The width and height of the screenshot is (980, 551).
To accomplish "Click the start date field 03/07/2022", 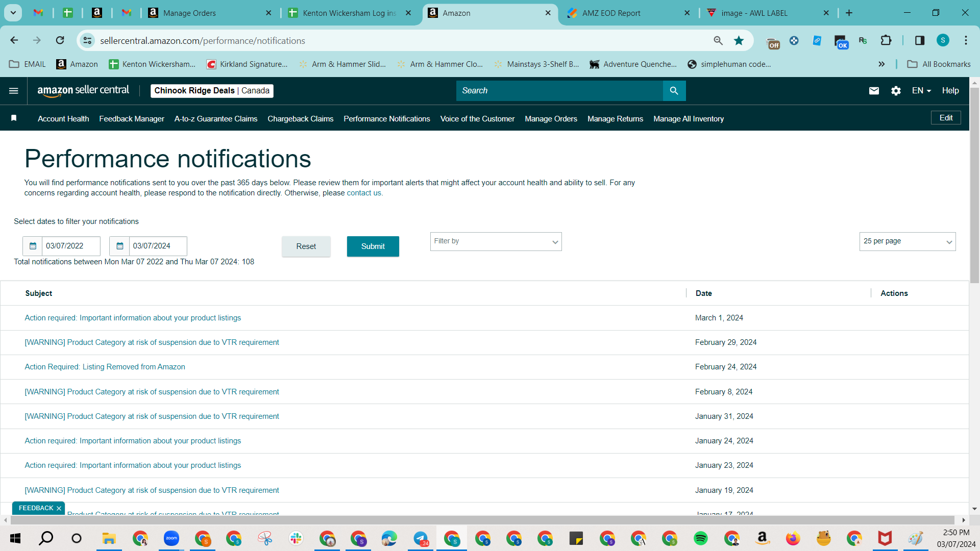I will pos(70,246).
